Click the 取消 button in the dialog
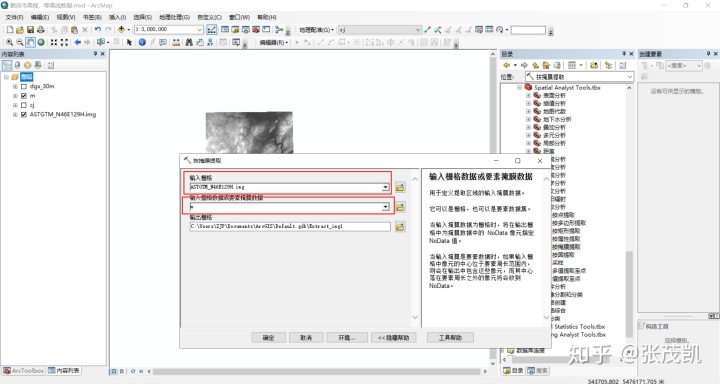Image resolution: width=720 pixels, height=384 pixels. coord(306,338)
